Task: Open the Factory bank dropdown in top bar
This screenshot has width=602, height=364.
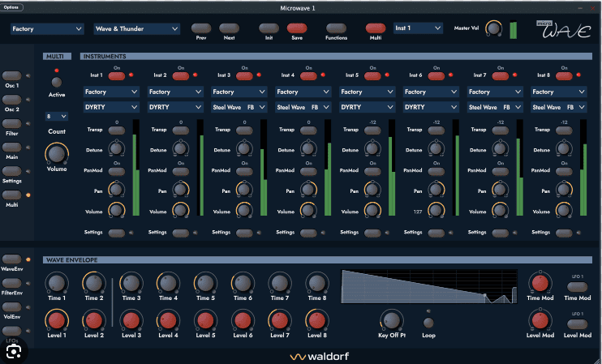Action: [x=47, y=28]
